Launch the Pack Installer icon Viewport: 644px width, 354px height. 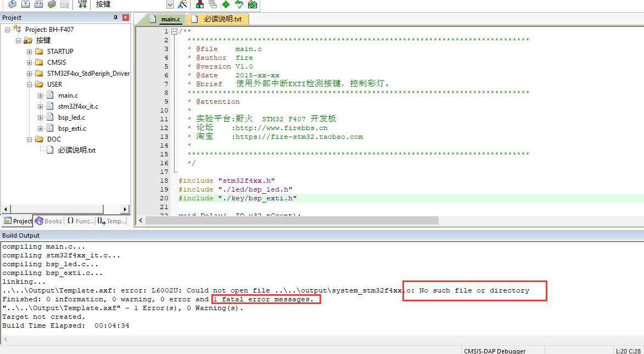252,4
